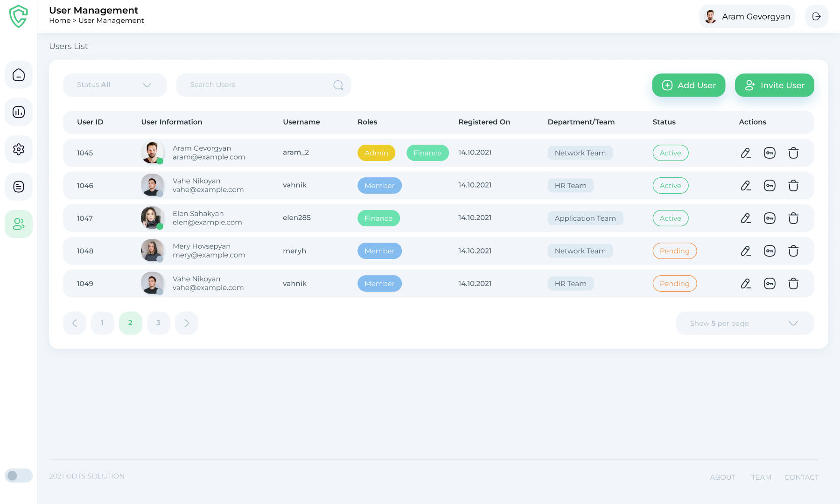840x504 pixels.
Task: Click the Search Users input field
Action: [259, 85]
